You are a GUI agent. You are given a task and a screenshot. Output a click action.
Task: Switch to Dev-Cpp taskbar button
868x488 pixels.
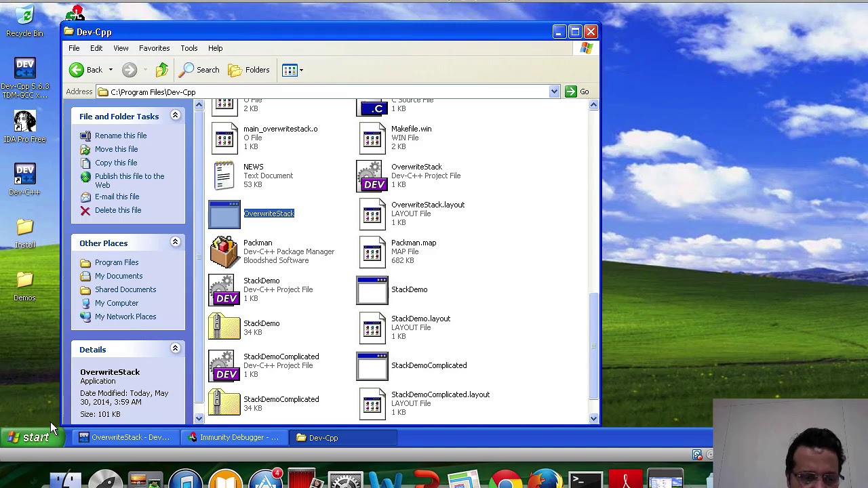(x=344, y=438)
